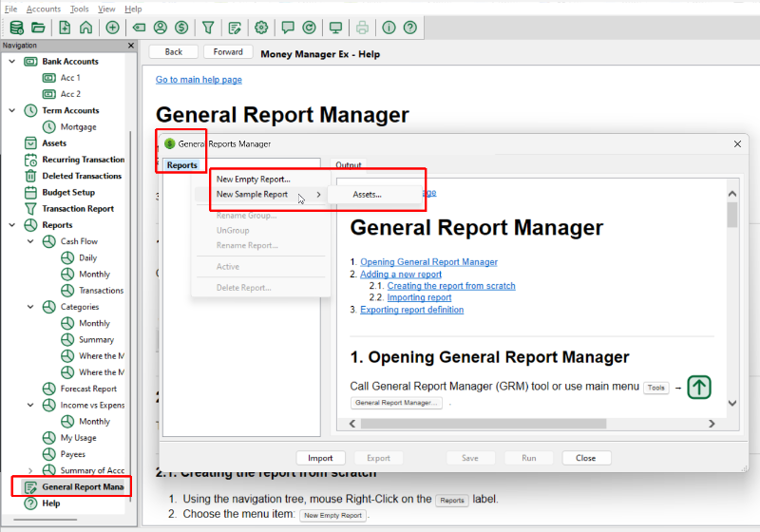Screen dimensions: 760x532
Task: Add a new transaction with the plus icon
Action: [x=112, y=28]
